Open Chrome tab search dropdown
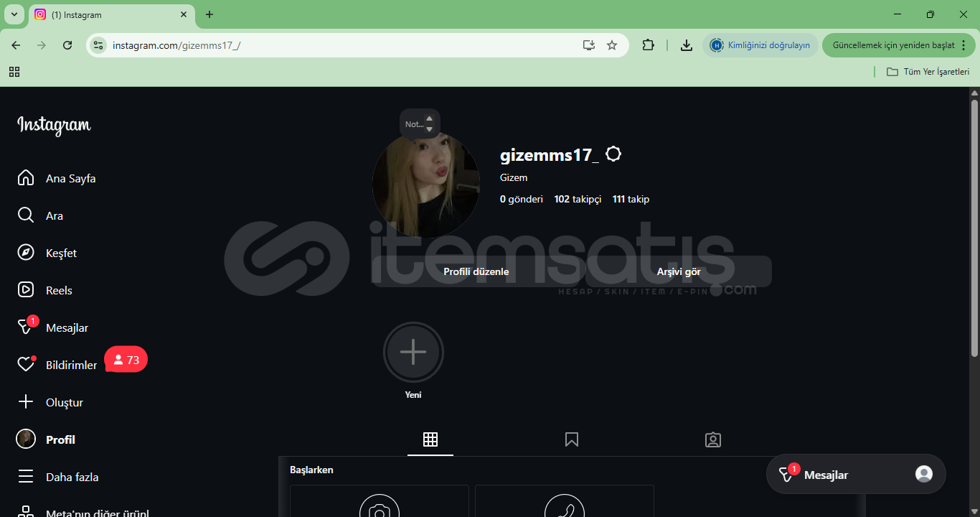The image size is (980, 517). 14,14
